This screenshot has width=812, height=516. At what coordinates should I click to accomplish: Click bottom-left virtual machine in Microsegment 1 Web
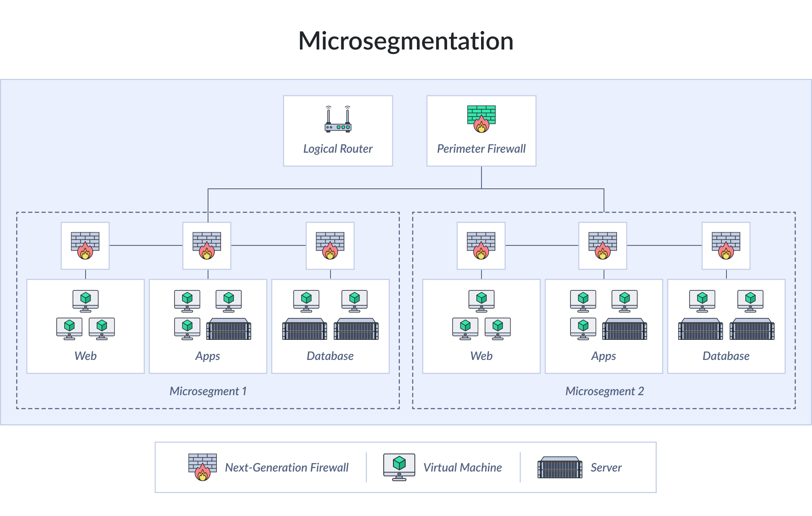[69, 329]
